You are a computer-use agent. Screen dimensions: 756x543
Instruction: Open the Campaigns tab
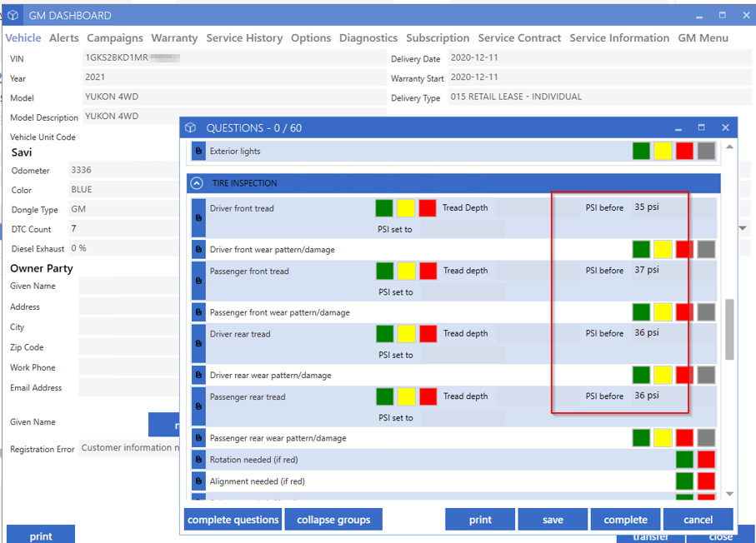pyautogui.click(x=115, y=38)
